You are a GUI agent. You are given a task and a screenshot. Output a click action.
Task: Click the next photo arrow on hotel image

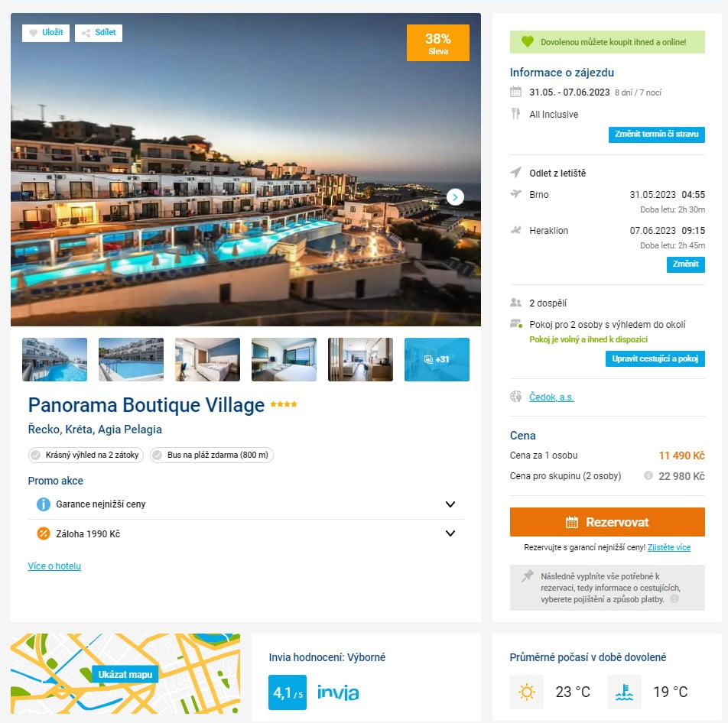click(455, 197)
